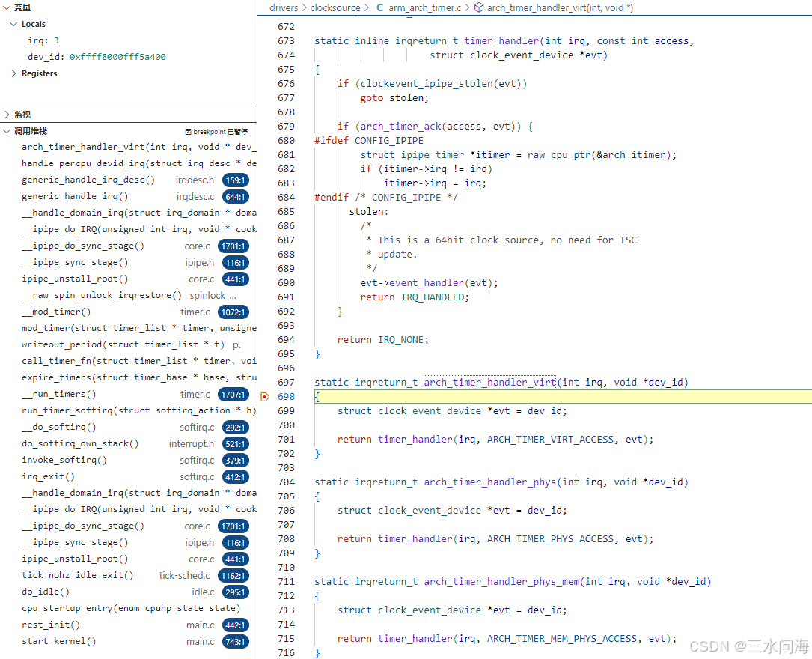The height and width of the screenshot is (659, 812).
Task: Collapse the 变量 variables section
Action: coord(7,7)
